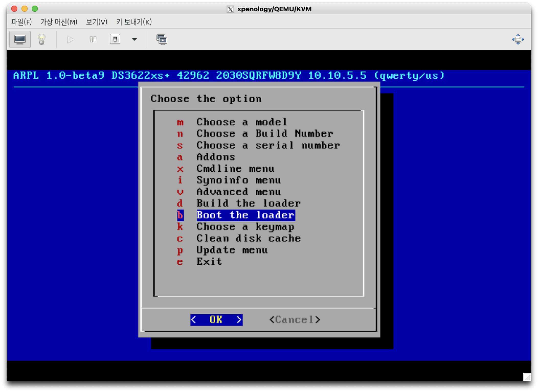Open the 보기(V) menu

point(96,22)
